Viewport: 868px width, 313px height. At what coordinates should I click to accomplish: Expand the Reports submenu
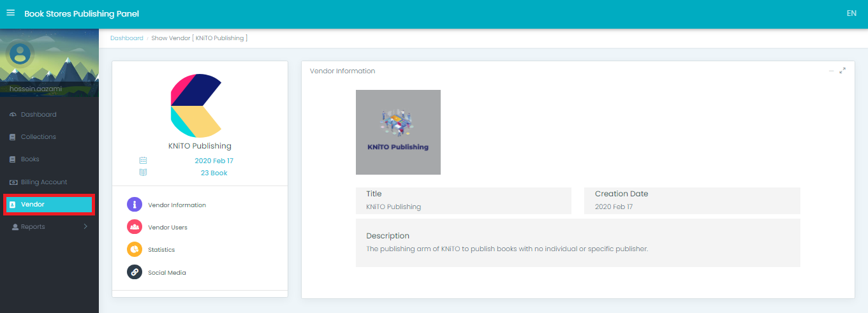pyautogui.click(x=85, y=227)
